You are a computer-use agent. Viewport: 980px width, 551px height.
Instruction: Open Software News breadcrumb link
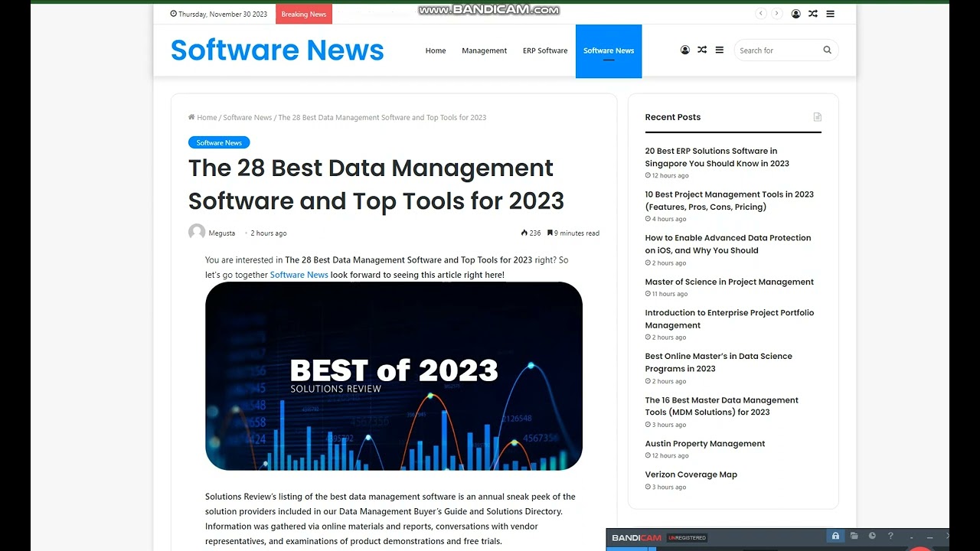247,117
